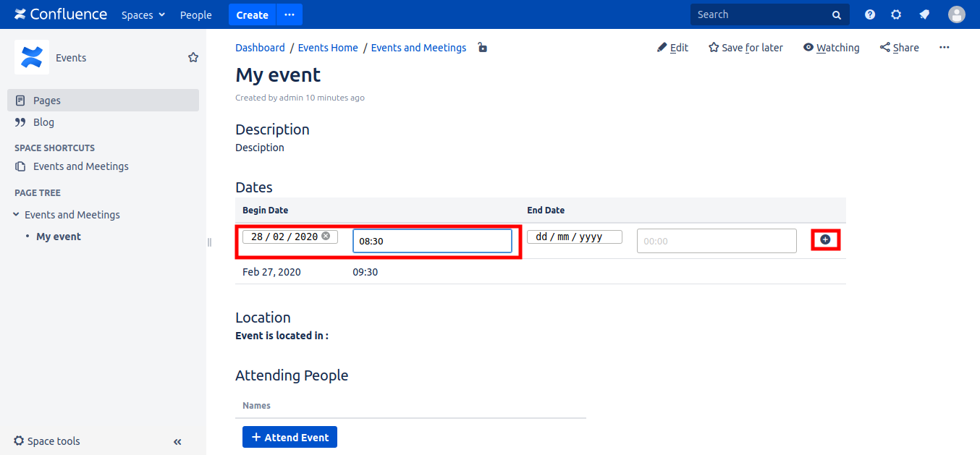
Task: Click the Attend Event button
Action: pyautogui.click(x=290, y=437)
